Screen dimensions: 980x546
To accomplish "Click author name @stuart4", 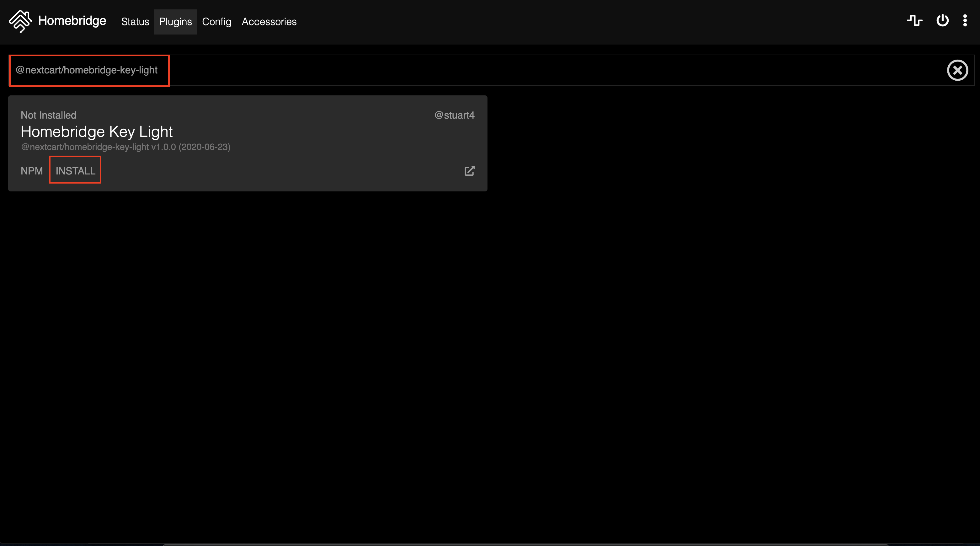I will pos(454,115).
